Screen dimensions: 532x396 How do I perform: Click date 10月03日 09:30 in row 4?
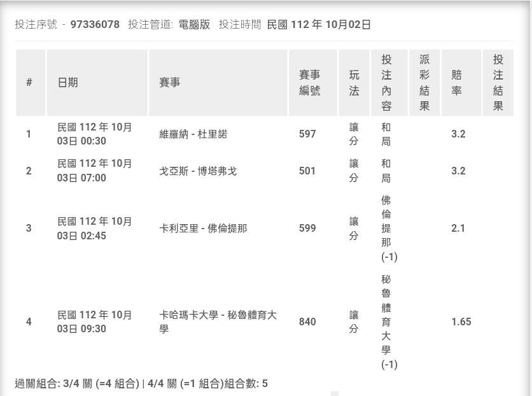point(94,322)
